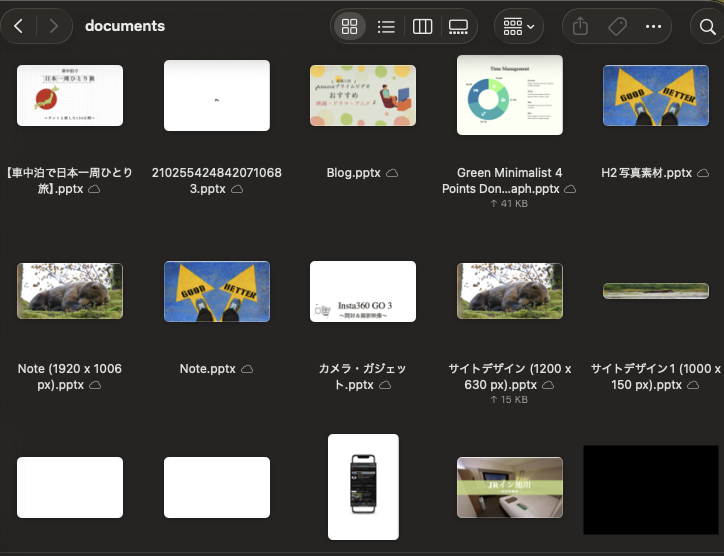Click the Share toolbar icon
This screenshot has width=724, height=556.
580,26
